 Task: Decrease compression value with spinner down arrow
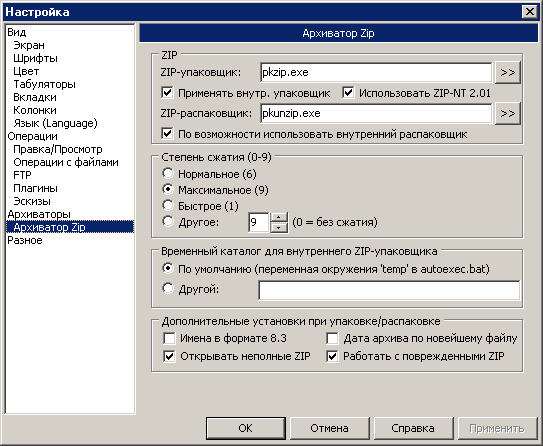pos(279,228)
